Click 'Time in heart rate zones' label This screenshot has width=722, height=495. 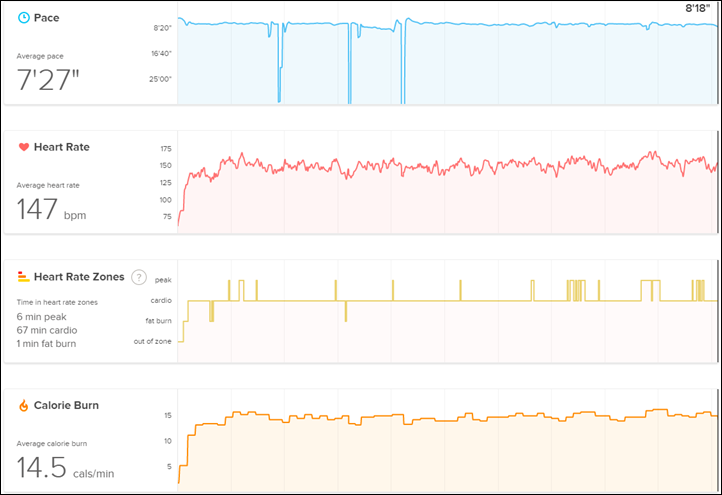click(57, 303)
